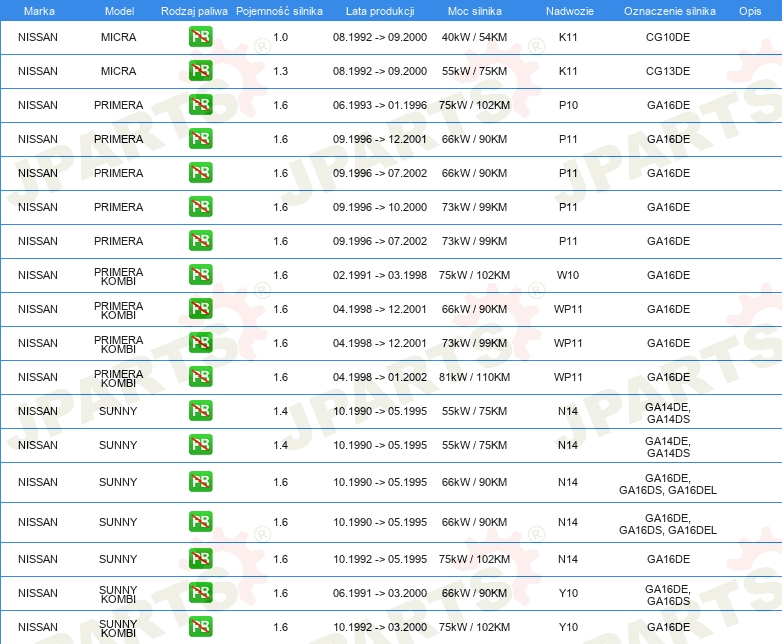Click the petrol fuel icon in MICRA 1.3 row

coord(200,71)
